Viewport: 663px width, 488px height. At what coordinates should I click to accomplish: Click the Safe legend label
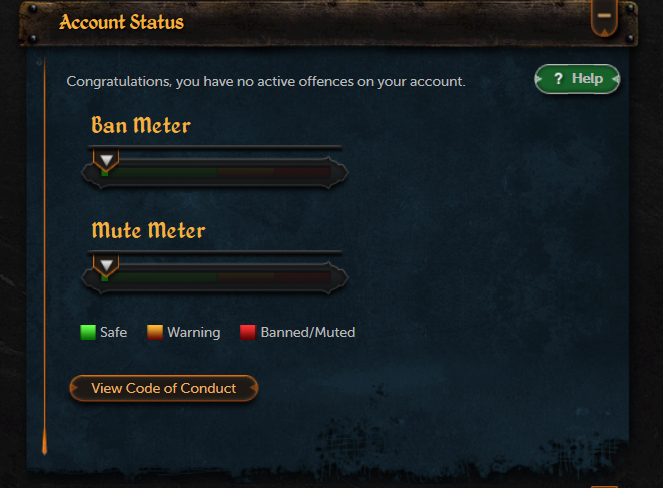pos(113,332)
